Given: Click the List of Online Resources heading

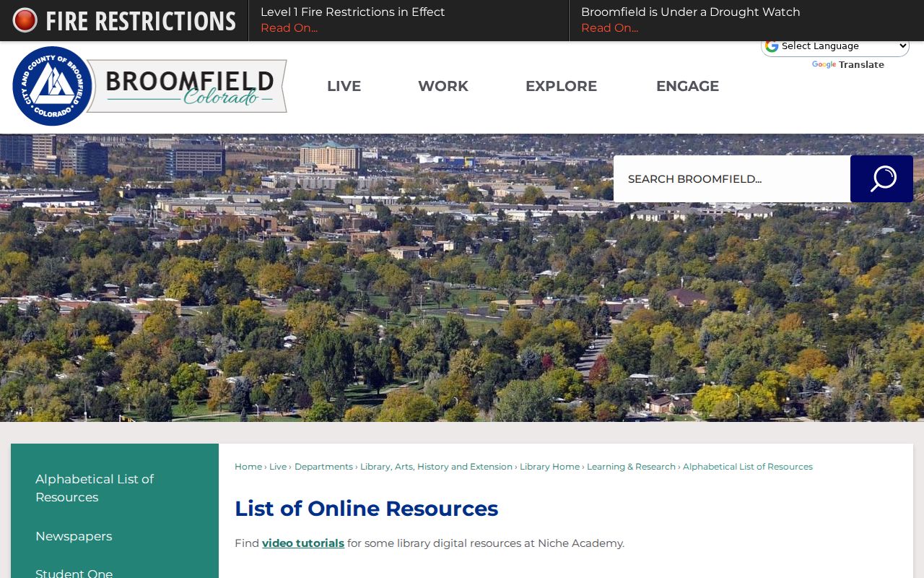Looking at the screenshot, I should point(366,509).
